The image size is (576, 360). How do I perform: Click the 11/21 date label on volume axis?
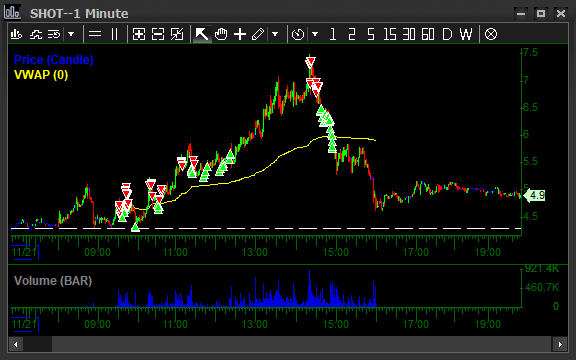[x=24, y=324]
